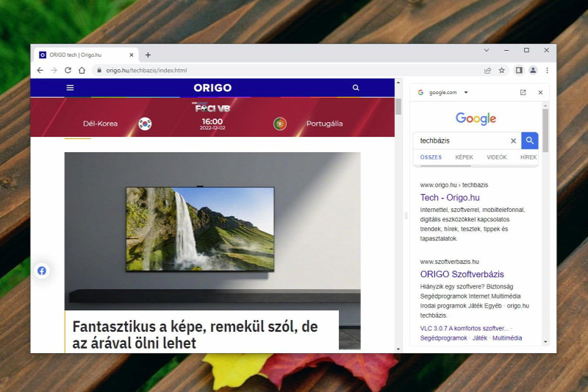
Task: Go back using the browser back arrow
Action: [40, 70]
